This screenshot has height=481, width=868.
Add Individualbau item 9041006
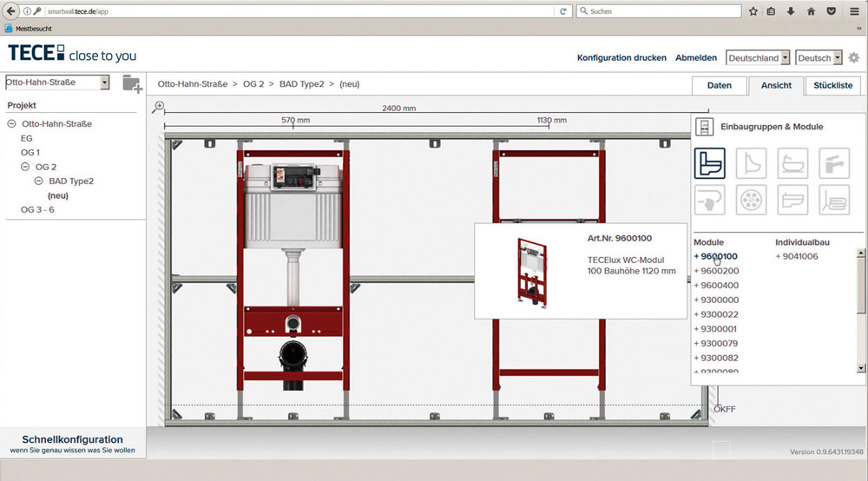click(797, 256)
